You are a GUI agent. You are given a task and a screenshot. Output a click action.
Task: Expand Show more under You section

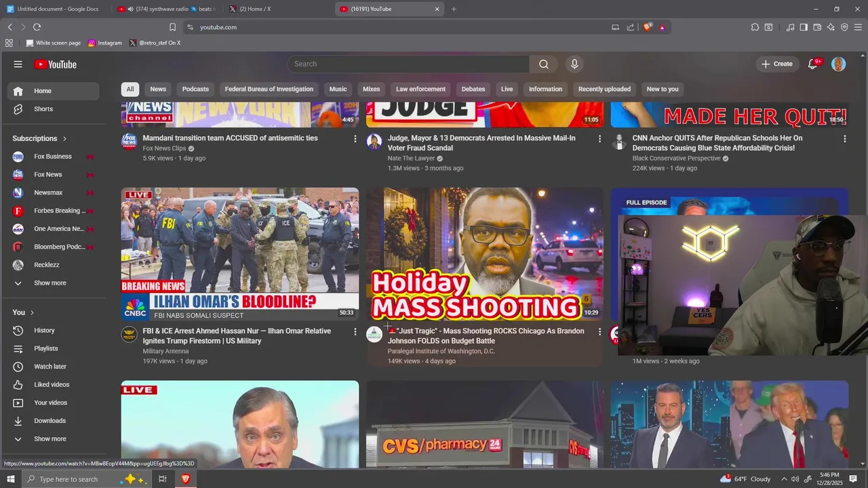coord(53,439)
